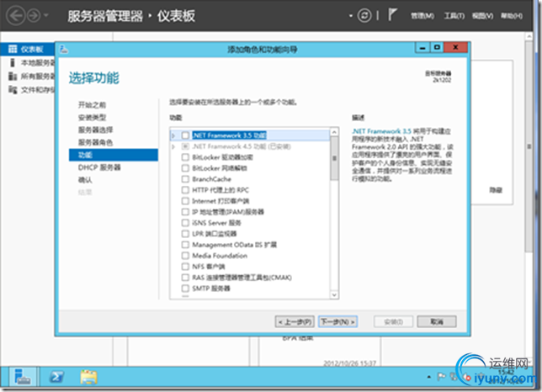Check BitLocker 网络解锁 checkbox
The width and height of the screenshot is (542, 392).
tap(185, 168)
